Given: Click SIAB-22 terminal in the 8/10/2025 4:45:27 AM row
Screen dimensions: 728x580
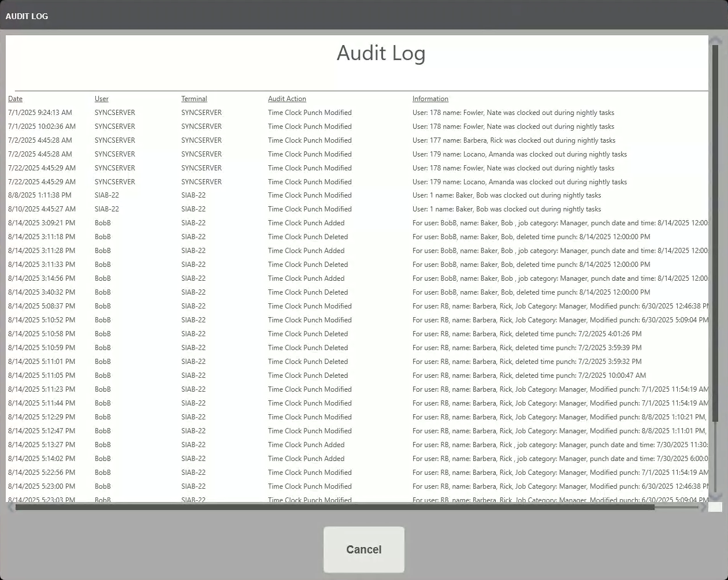Looking at the screenshot, I should [194, 209].
